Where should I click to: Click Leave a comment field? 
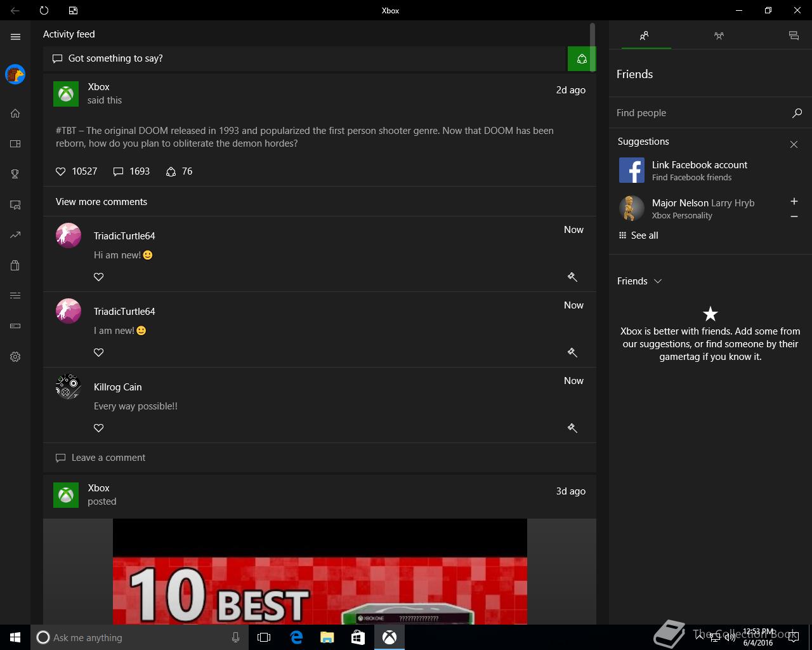pos(320,458)
